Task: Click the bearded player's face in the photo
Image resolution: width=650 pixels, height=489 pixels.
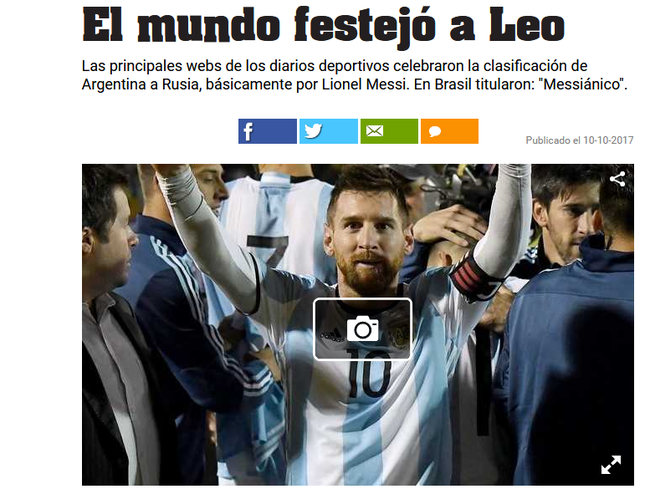Action: 367,240
